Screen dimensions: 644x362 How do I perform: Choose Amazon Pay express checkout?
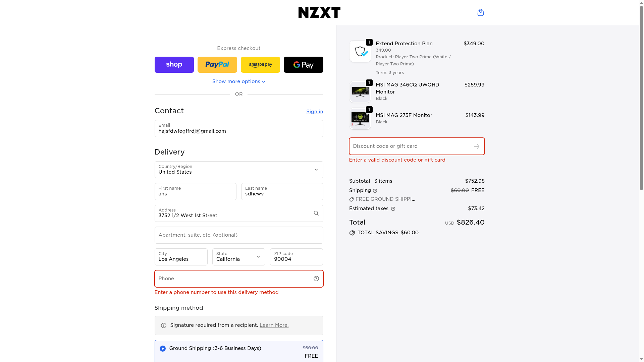point(260,65)
